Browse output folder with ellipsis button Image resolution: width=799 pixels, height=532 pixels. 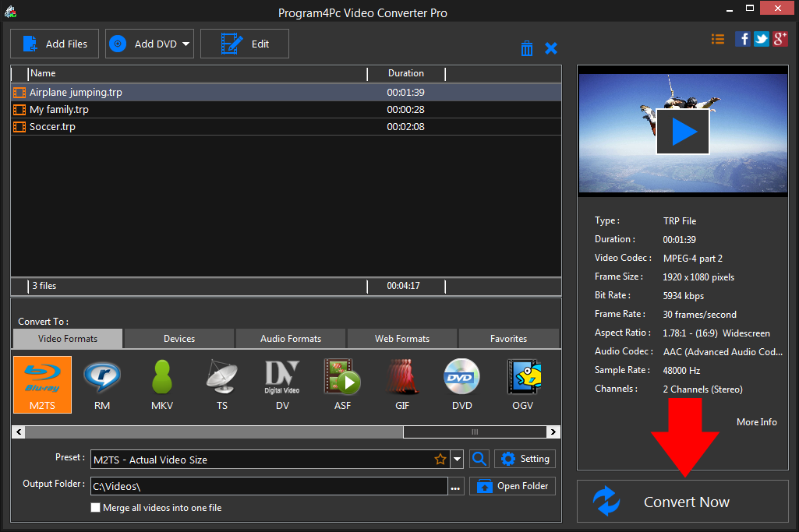(x=456, y=485)
